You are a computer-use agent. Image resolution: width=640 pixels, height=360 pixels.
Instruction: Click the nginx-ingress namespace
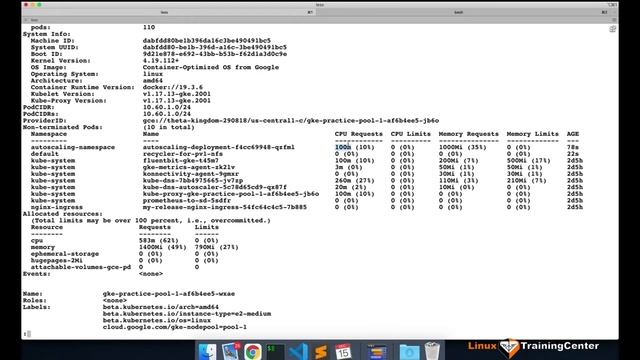[57, 207]
